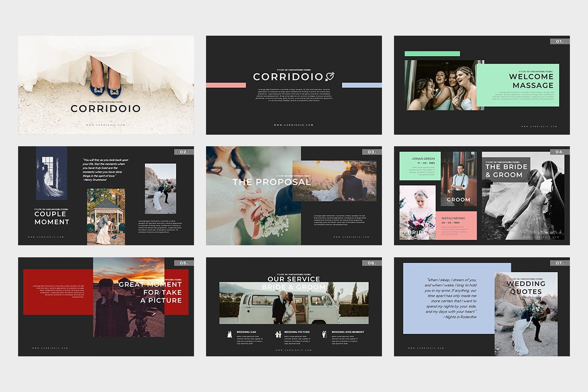Screen dimensions: 588x392
Task: Select the 04. slide number badge
Action: click(x=560, y=152)
